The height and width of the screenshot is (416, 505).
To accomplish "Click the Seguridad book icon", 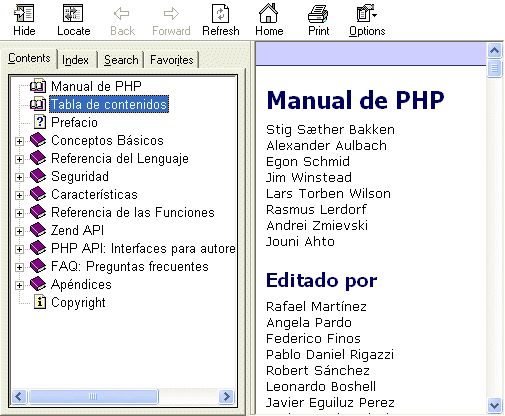I will pos(38,176).
